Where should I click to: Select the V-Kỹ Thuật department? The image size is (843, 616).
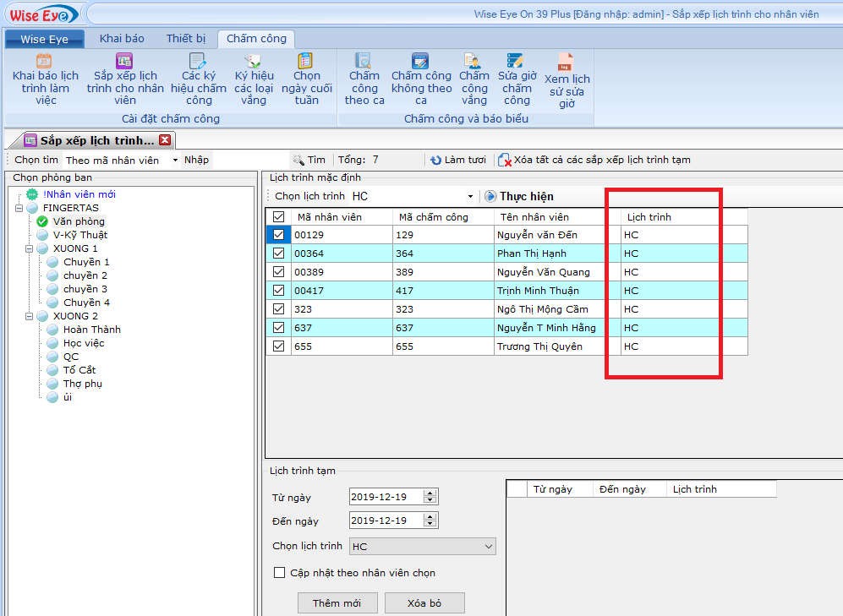pos(79,235)
